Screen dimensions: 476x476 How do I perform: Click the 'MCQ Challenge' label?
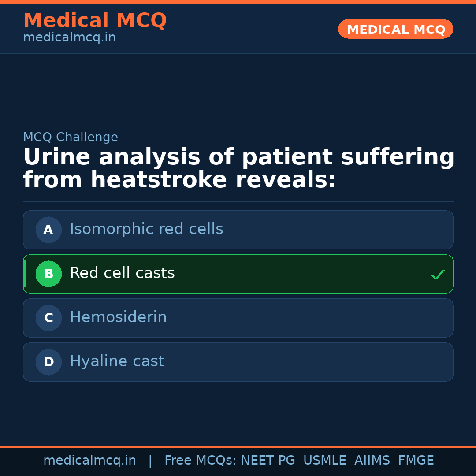tap(71, 137)
